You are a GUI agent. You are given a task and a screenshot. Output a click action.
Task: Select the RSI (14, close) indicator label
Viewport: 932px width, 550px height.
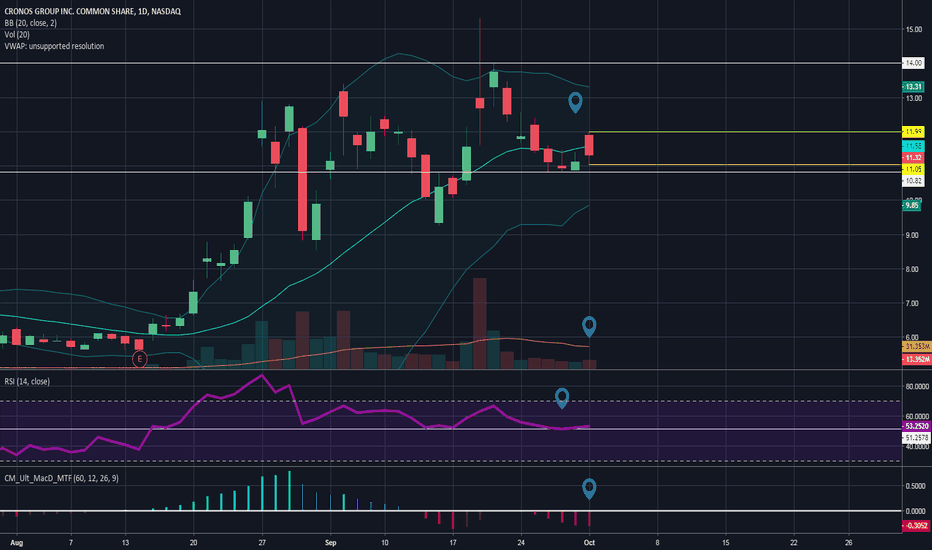click(27, 381)
